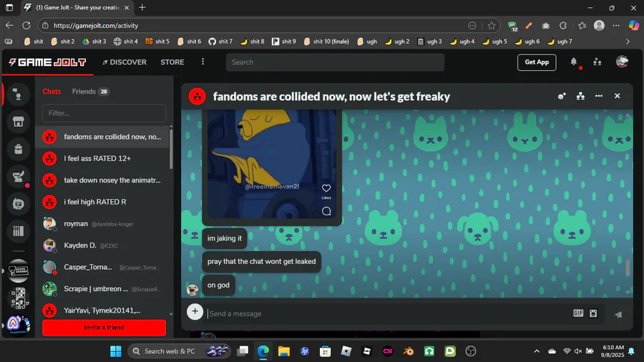Switch to the Friends tab
Viewport: 644px width, 362px height.
click(x=91, y=92)
